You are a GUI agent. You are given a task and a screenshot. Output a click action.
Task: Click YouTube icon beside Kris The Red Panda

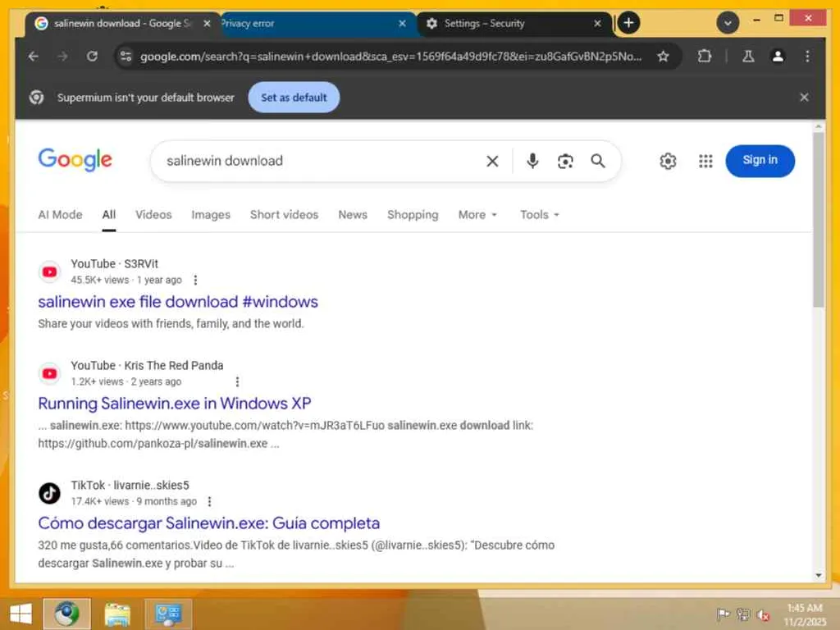(50, 373)
